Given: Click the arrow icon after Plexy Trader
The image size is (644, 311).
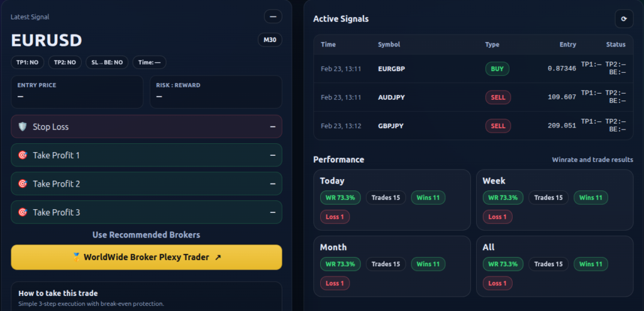Looking at the screenshot, I should [218, 257].
